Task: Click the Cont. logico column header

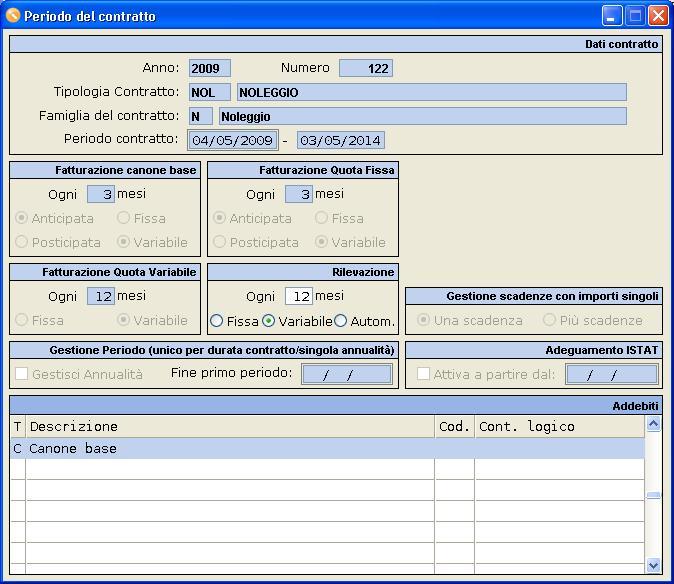Action: coord(560,426)
